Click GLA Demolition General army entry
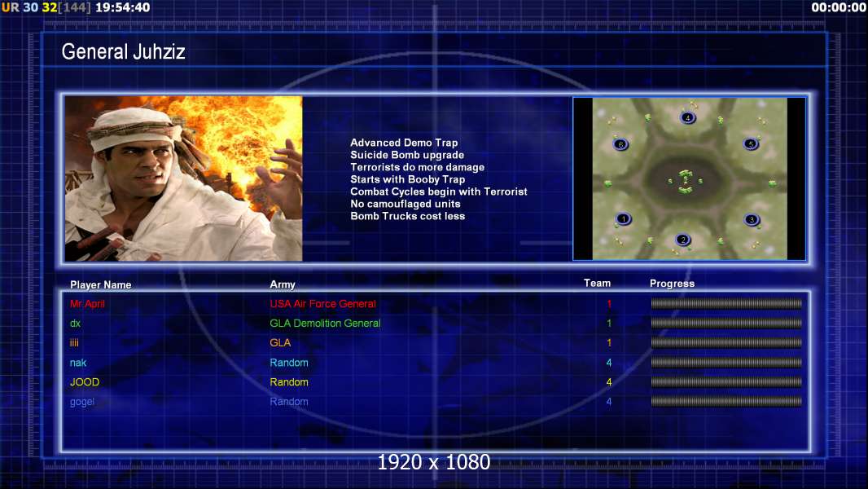 point(325,324)
